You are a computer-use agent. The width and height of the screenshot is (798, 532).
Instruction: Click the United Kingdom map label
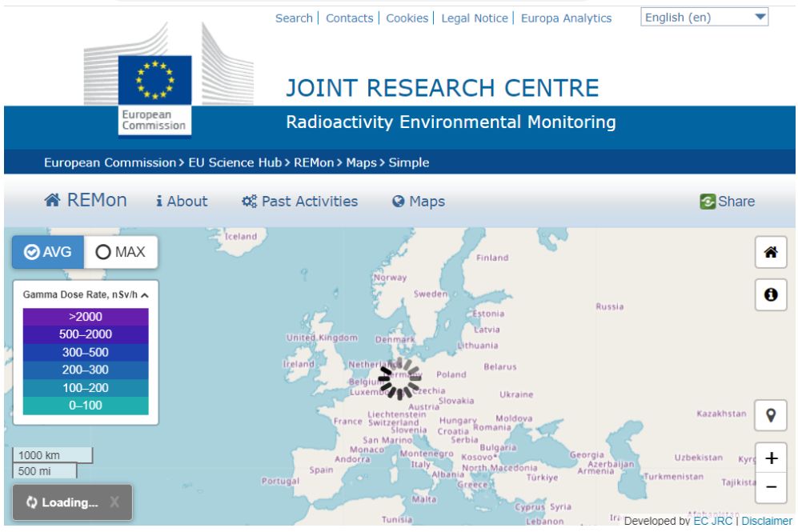[322, 338]
